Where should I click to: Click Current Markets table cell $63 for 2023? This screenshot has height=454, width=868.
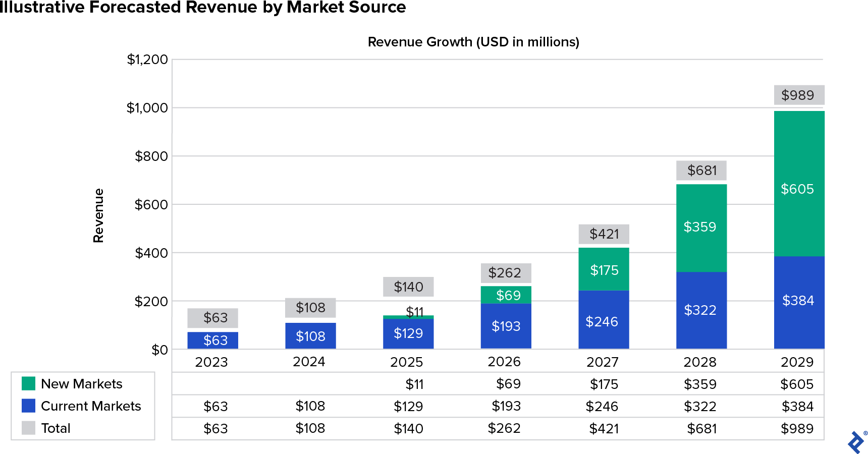[x=215, y=407]
